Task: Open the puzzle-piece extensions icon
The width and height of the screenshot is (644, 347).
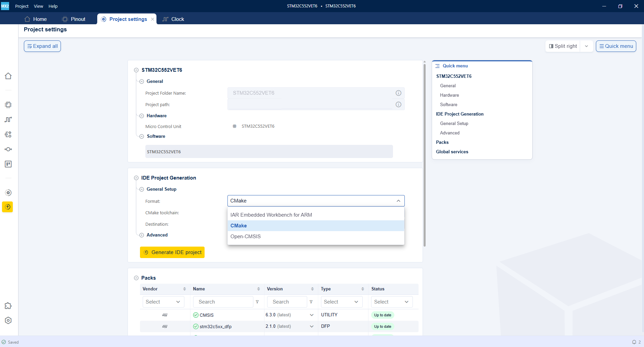Action: [8, 306]
